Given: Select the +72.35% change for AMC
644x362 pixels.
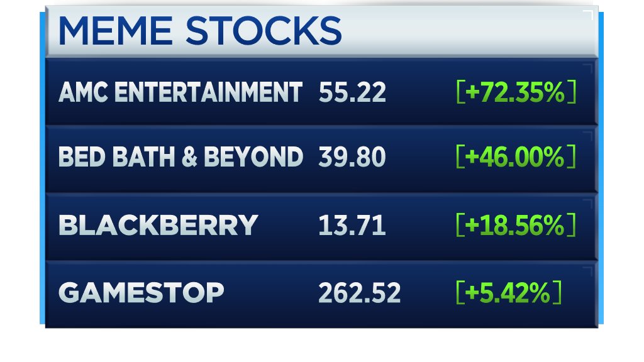Looking at the screenshot, I should [515, 93].
